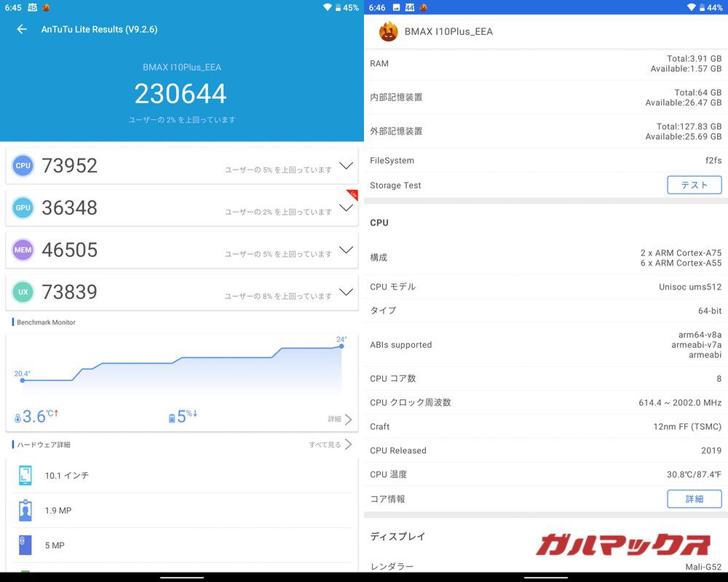The height and width of the screenshot is (582, 728).
Task: Select the UX score badge icon
Action: click(23, 292)
